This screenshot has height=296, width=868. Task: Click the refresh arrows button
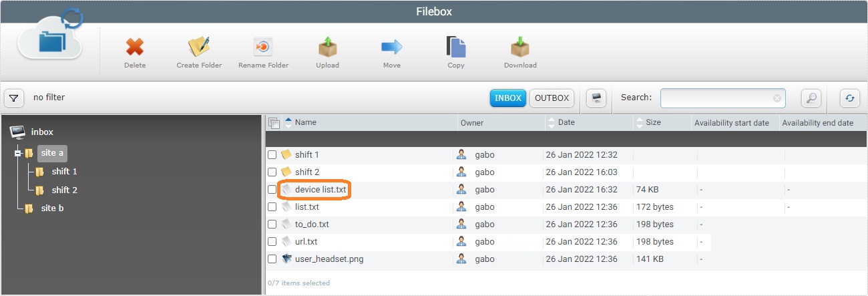click(850, 98)
